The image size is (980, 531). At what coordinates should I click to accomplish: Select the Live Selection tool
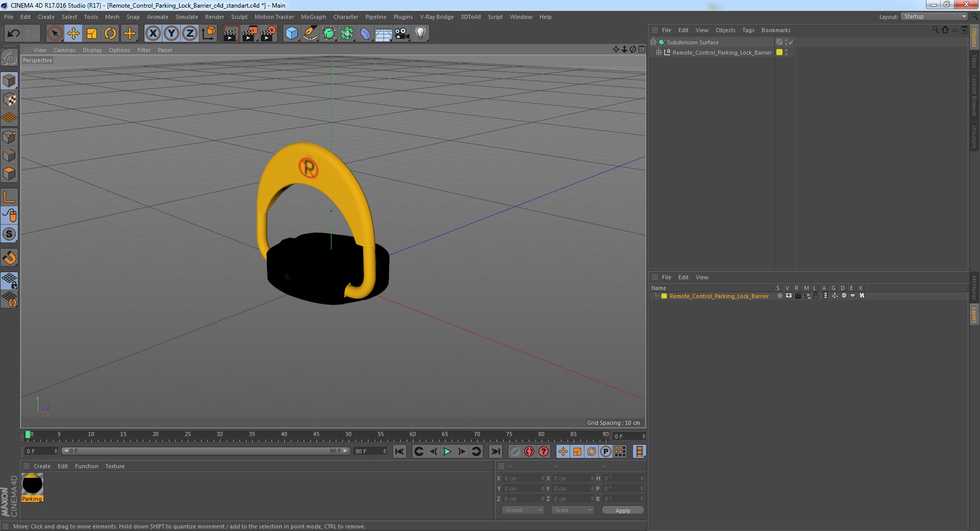point(55,34)
